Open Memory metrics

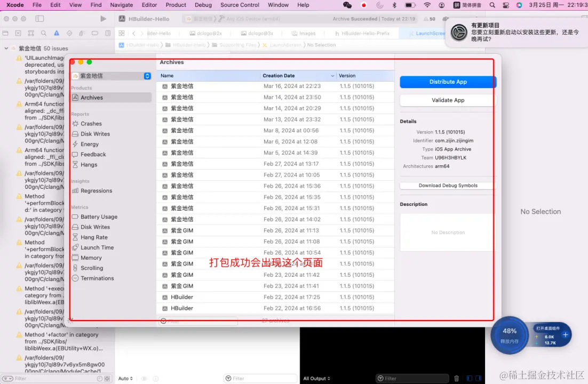pos(91,258)
